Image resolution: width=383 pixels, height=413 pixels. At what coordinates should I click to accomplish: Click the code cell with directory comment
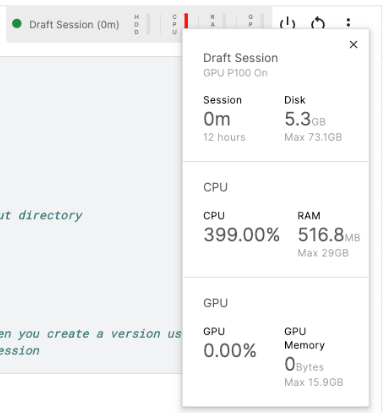(x=91, y=215)
